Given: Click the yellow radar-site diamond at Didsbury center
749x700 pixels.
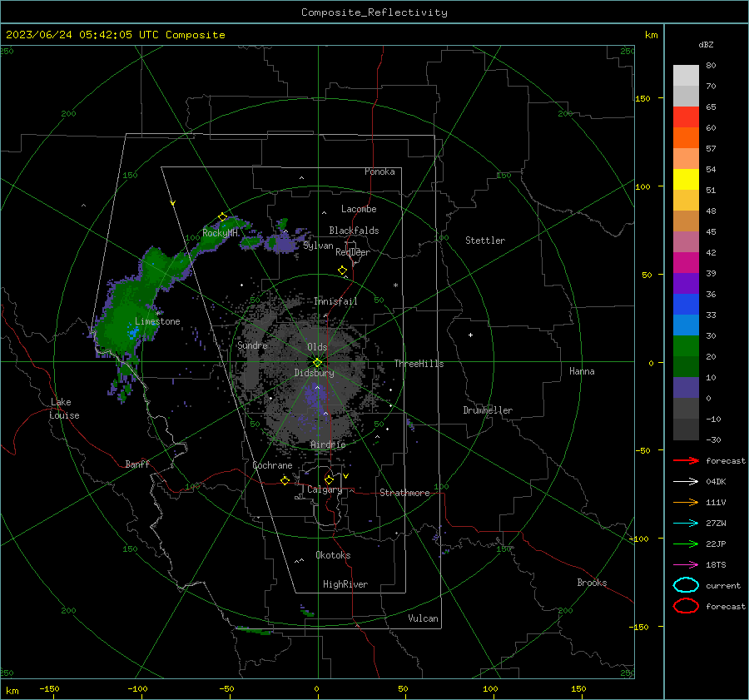Looking at the screenshot, I should point(317,363).
